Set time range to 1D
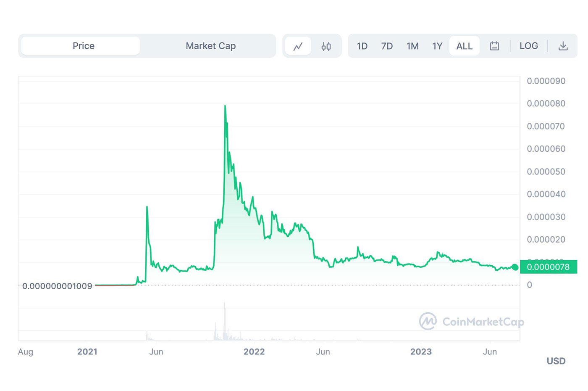The width and height of the screenshot is (588, 391). 362,46
